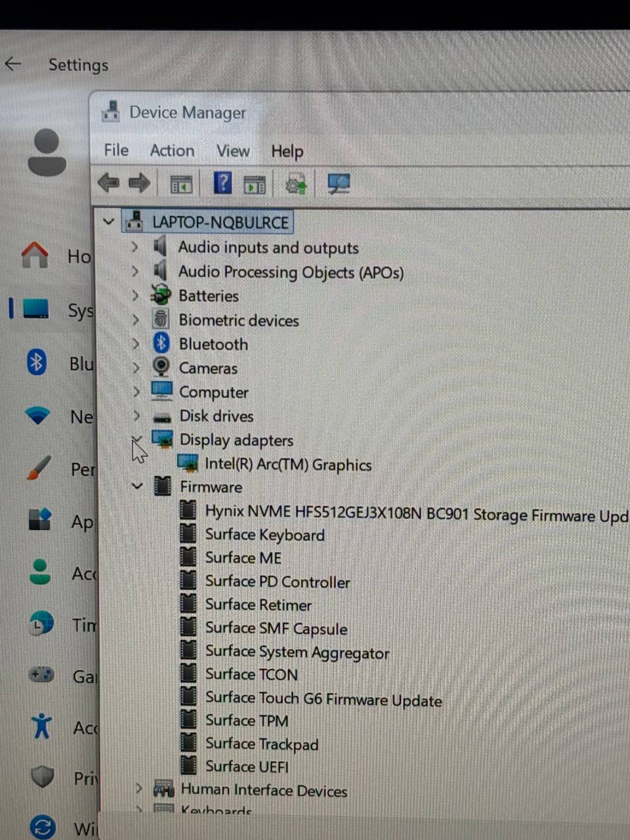Viewport: 630px width, 840px height.
Task: Open Gaming controller icon in Settings
Action: tap(41, 674)
